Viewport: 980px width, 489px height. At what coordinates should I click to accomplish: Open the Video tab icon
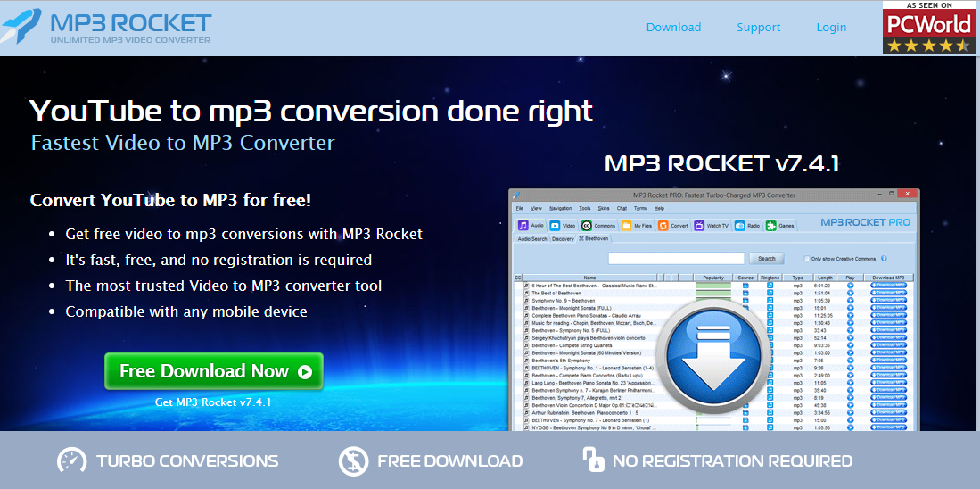[555, 226]
